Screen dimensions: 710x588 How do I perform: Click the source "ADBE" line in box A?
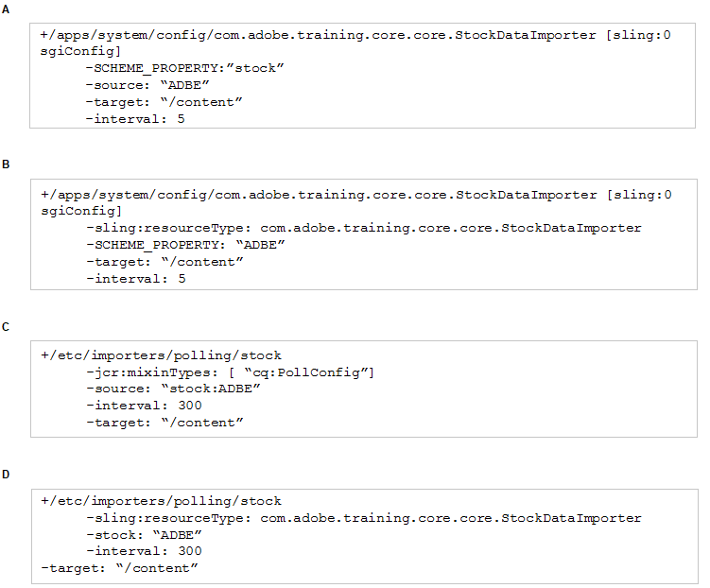click(x=147, y=85)
